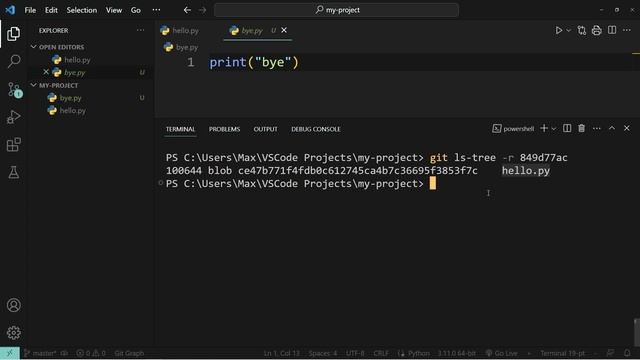The image size is (640, 360).
Task: Open the File menu
Action: 30,10
